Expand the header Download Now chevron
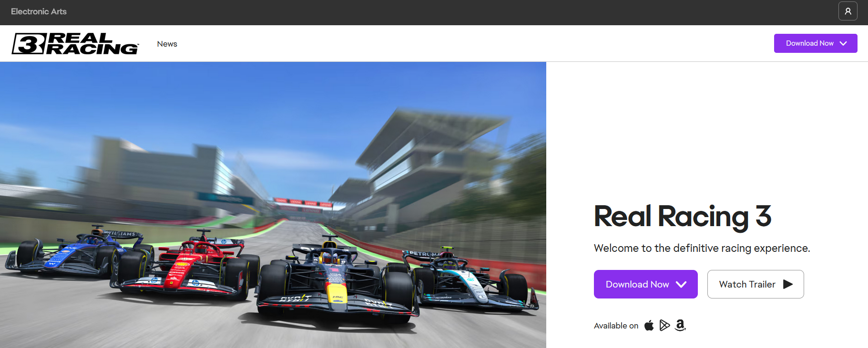Viewport: 868px width, 348px height. (843, 43)
